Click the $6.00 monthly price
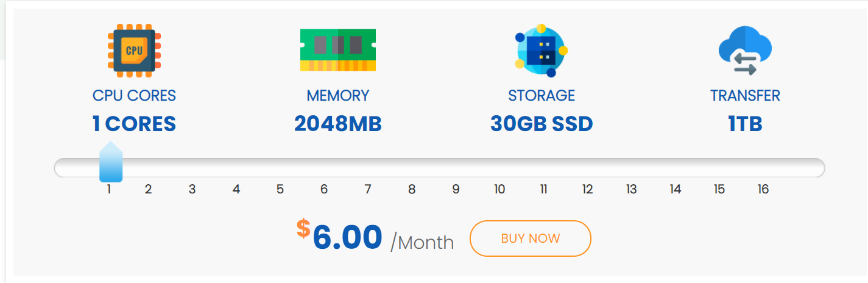This screenshot has width=868, height=283. [x=347, y=237]
